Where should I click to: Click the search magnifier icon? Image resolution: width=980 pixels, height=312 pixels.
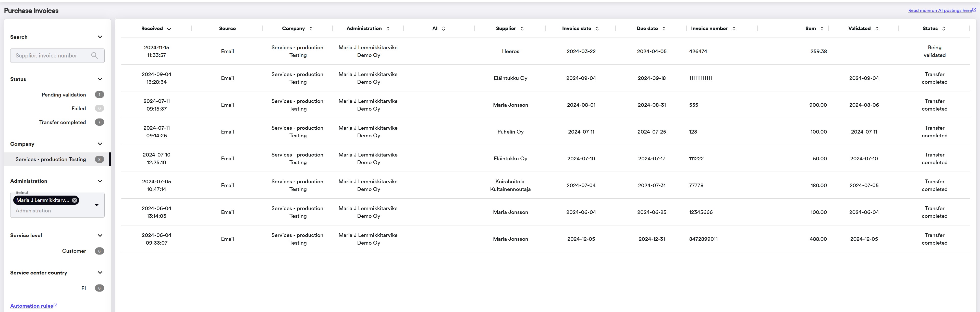[94, 56]
